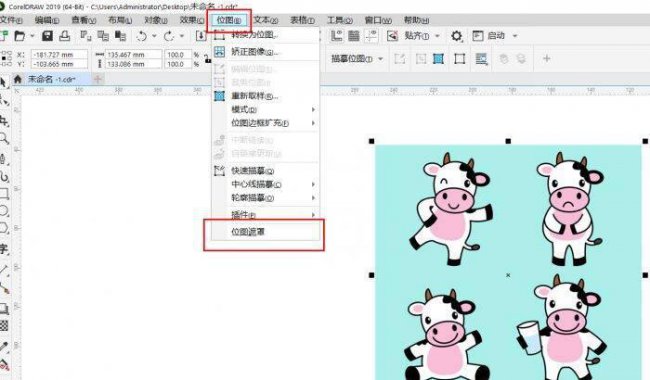The width and height of the screenshot is (650, 380).
Task: Click the wrap text icon in property bar
Action: [481, 59]
